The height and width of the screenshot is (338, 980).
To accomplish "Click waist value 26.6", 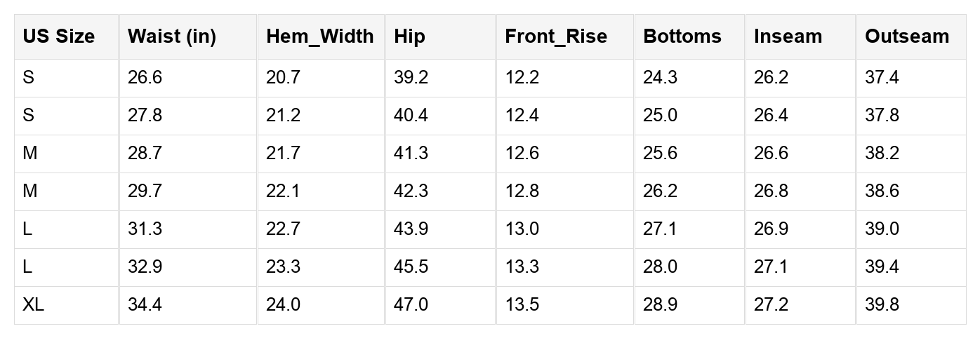I will 145,78.
